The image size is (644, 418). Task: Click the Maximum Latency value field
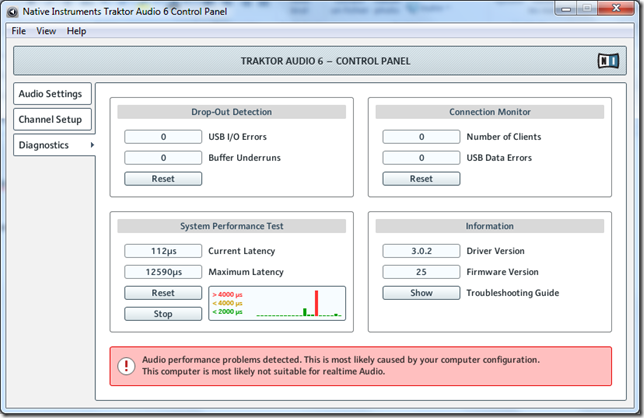[x=163, y=272]
